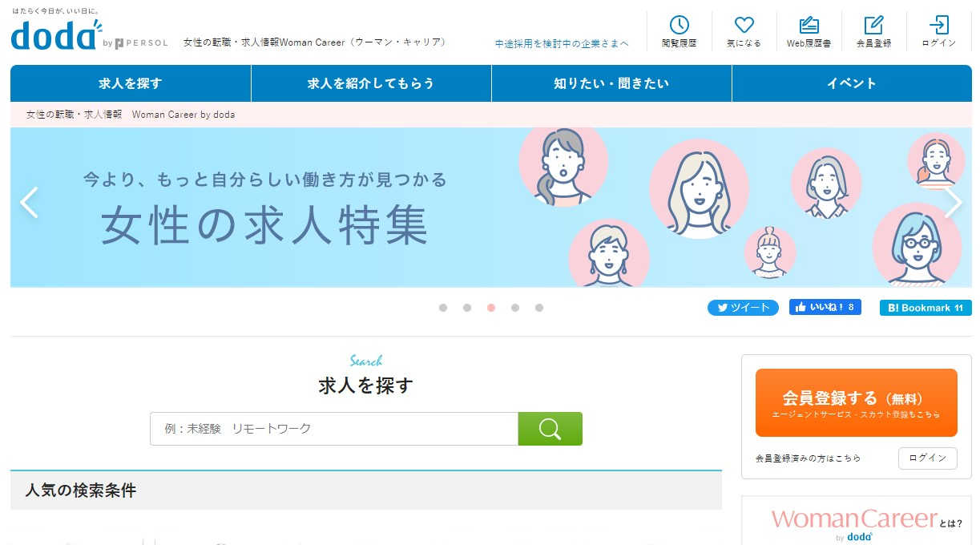Click the breadcrumb 女性の転職・求人情報 Woman Career by doda

[131, 115]
